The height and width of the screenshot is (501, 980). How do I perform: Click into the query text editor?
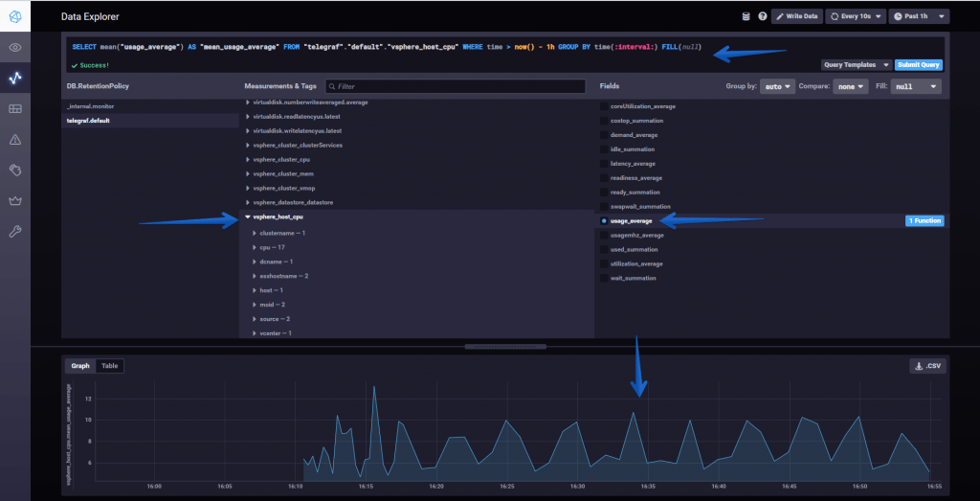coord(507,48)
